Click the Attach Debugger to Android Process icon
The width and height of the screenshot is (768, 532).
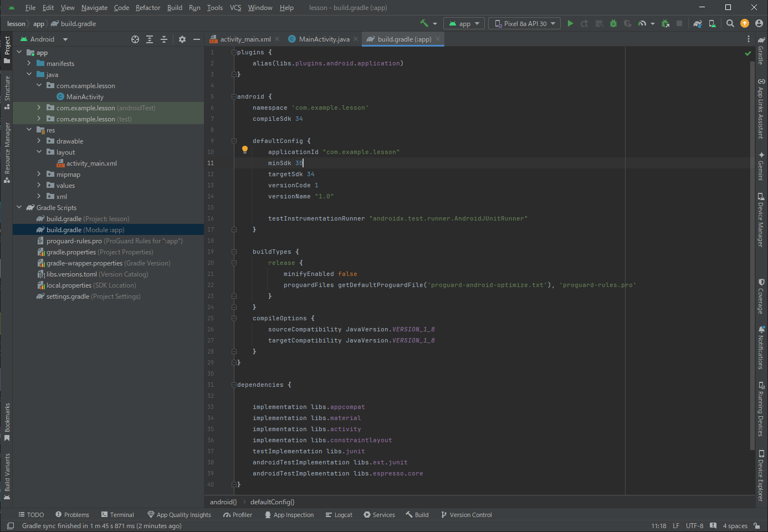pos(665,23)
